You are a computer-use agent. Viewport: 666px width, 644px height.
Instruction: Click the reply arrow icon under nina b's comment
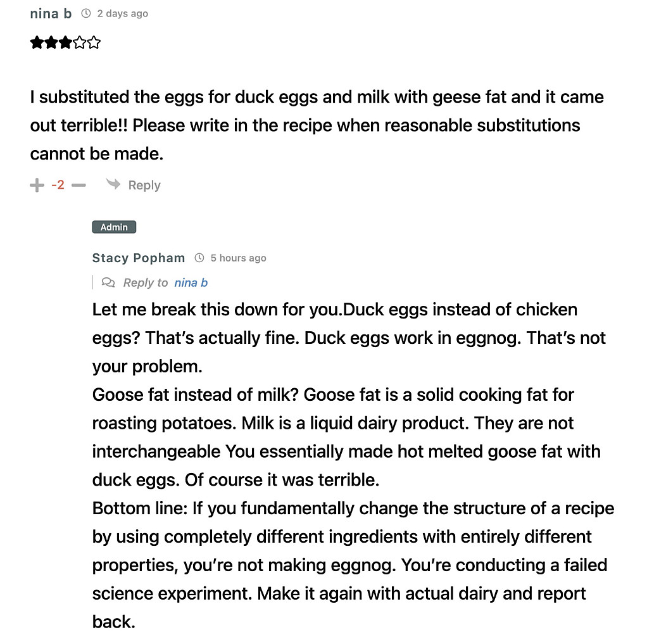pyautogui.click(x=113, y=184)
